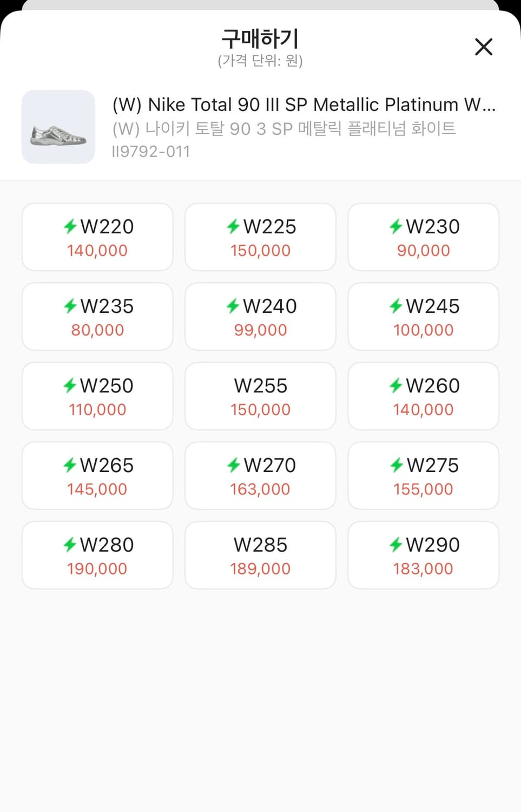Select size W220 for 140,000
Image resolution: width=521 pixels, height=812 pixels.
pyautogui.click(x=97, y=237)
